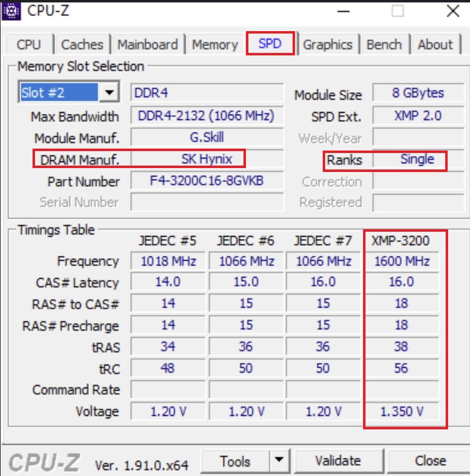Click the Part Number label
This screenshot has height=476, width=470.
[84, 182]
